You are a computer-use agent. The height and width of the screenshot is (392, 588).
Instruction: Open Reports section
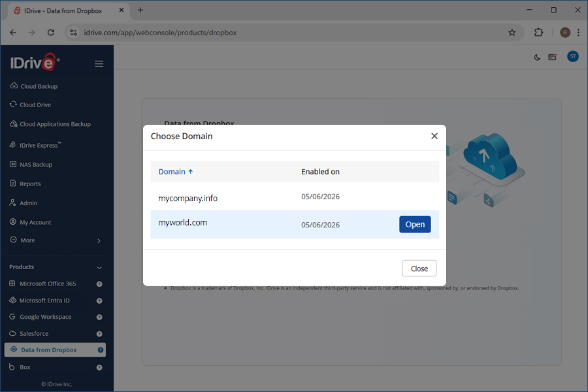[x=30, y=184]
